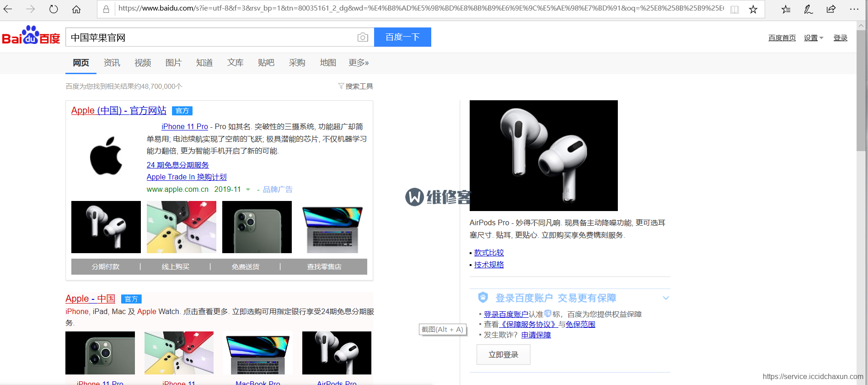Open 免保范围 link
868x385 pixels.
(x=580, y=324)
